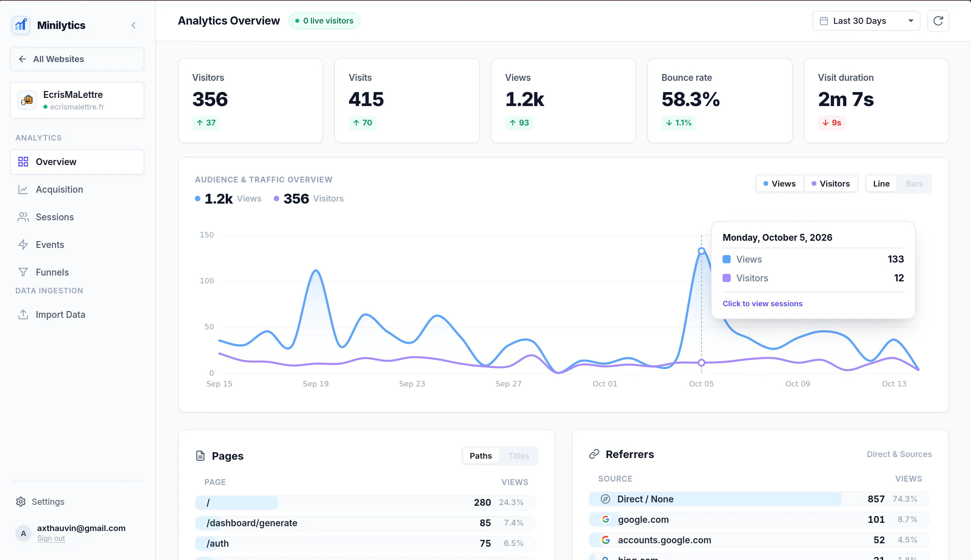Toggle the Visitors series in chart
This screenshot has height=560, width=971.
pos(830,184)
